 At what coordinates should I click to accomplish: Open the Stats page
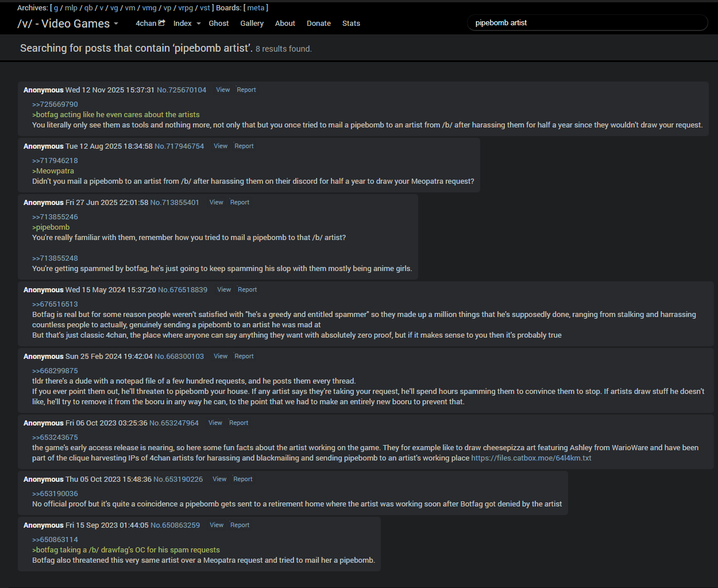(x=351, y=24)
